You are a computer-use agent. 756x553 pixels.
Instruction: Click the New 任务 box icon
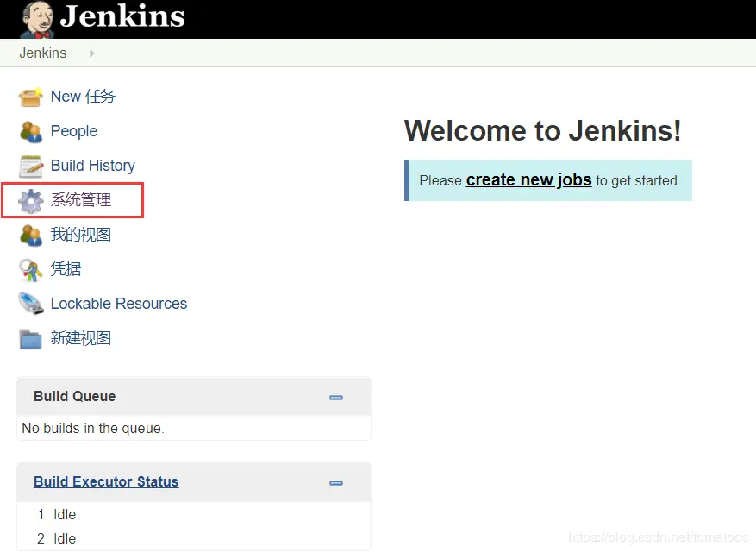tap(30, 97)
